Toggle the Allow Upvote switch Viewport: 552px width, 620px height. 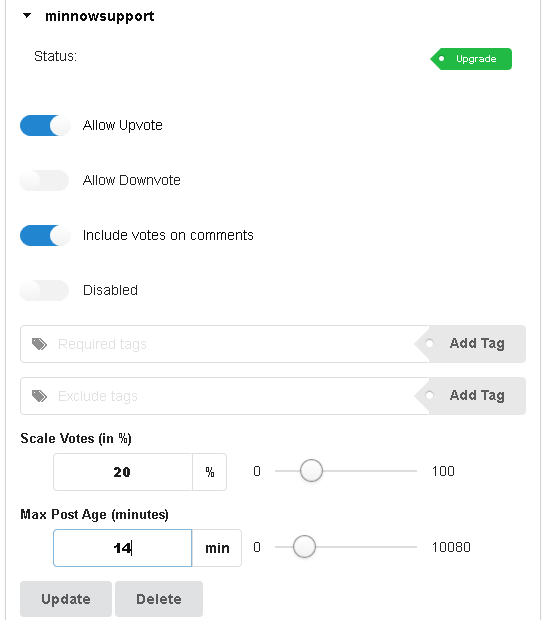coord(45,125)
